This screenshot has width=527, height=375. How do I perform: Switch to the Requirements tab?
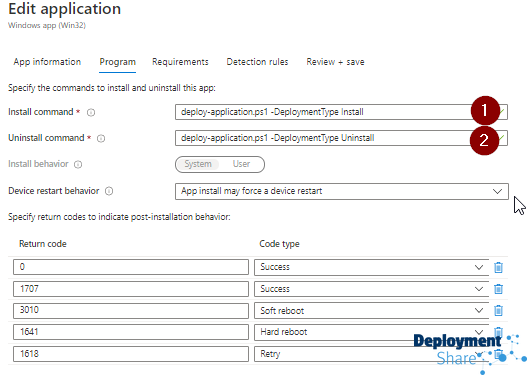tap(180, 62)
